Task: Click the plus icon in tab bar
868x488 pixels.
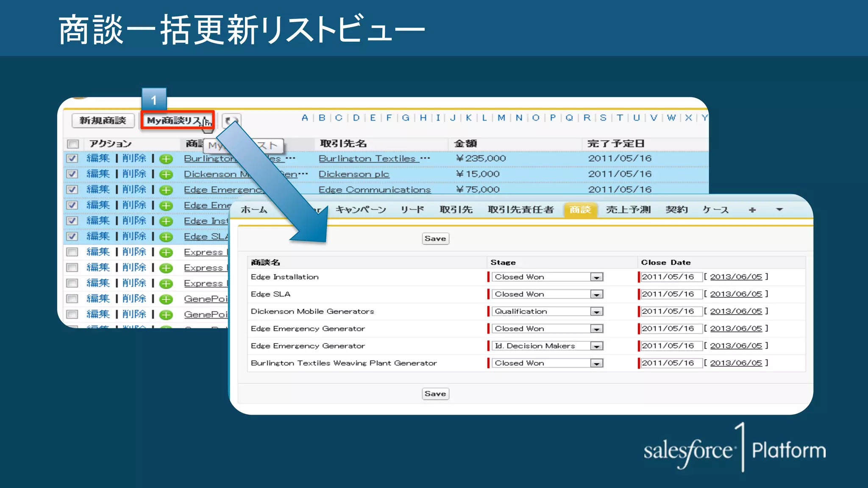Action: pyautogui.click(x=752, y=210)
